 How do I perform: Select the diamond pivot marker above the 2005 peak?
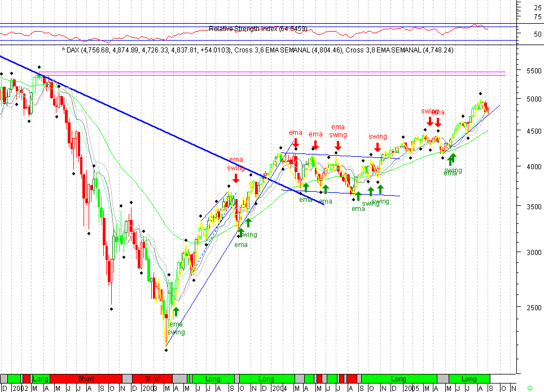481,93
